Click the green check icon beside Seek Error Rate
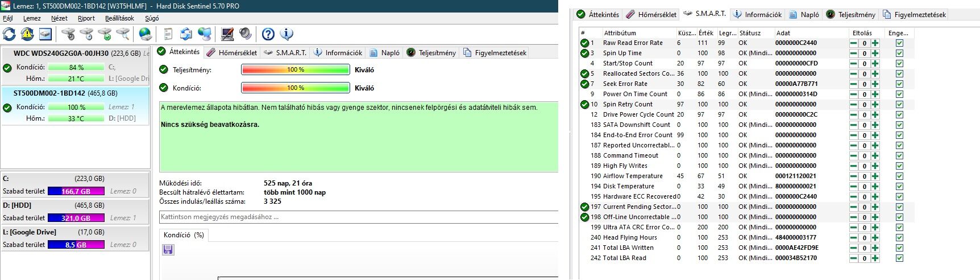This screenshot has width=980, height=280. [x=584, y=84]
